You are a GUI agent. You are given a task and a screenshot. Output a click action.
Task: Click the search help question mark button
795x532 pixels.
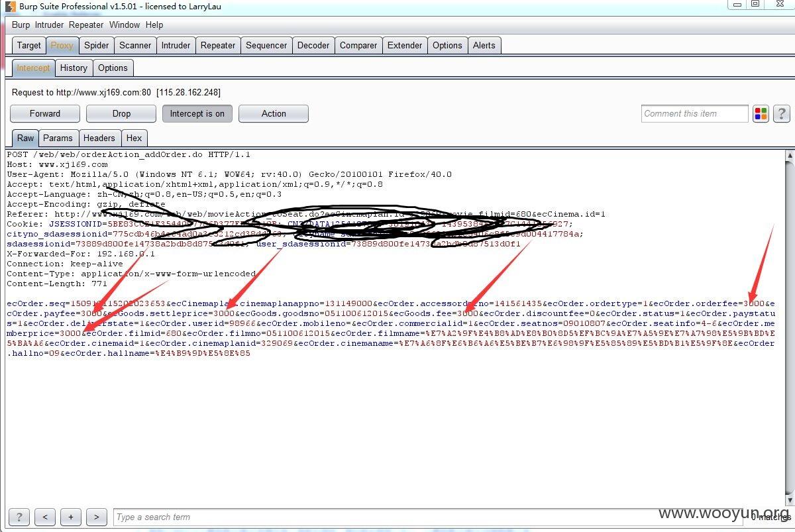(x=19, y=517)
